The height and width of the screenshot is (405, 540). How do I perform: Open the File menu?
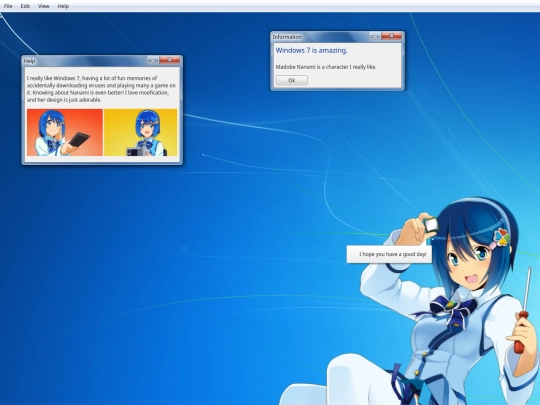pyautogui.click(x=8, y=6)
